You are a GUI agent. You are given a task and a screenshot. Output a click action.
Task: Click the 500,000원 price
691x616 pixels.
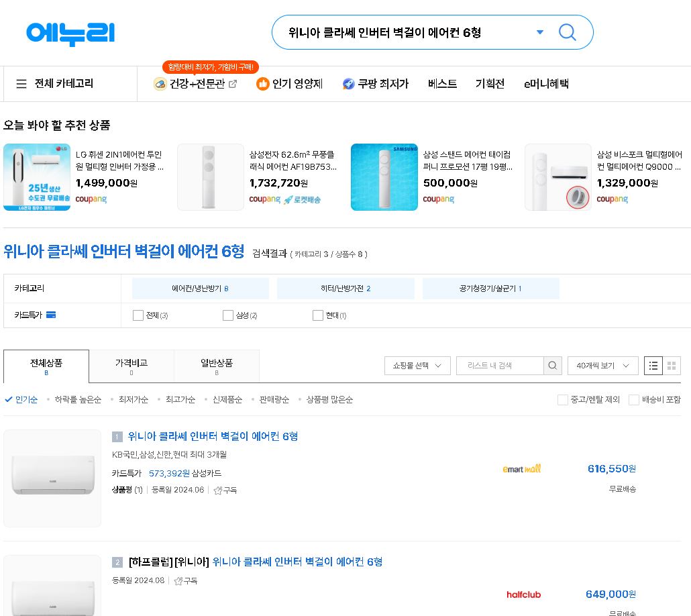tap(450, 183)
